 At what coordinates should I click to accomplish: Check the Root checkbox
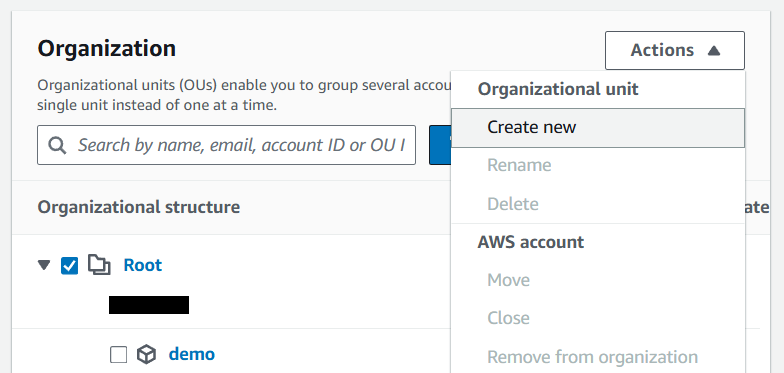[x=70, y=266]
